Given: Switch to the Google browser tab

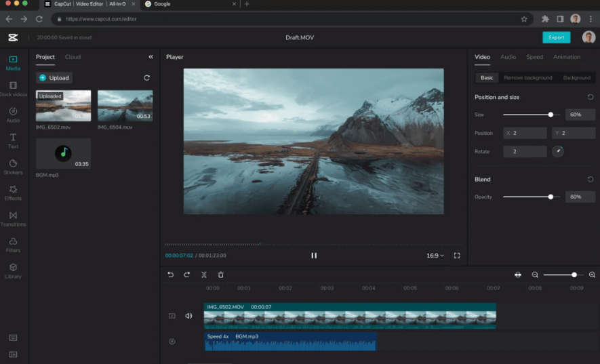Looking at the screenshot, I should [190, 4].
